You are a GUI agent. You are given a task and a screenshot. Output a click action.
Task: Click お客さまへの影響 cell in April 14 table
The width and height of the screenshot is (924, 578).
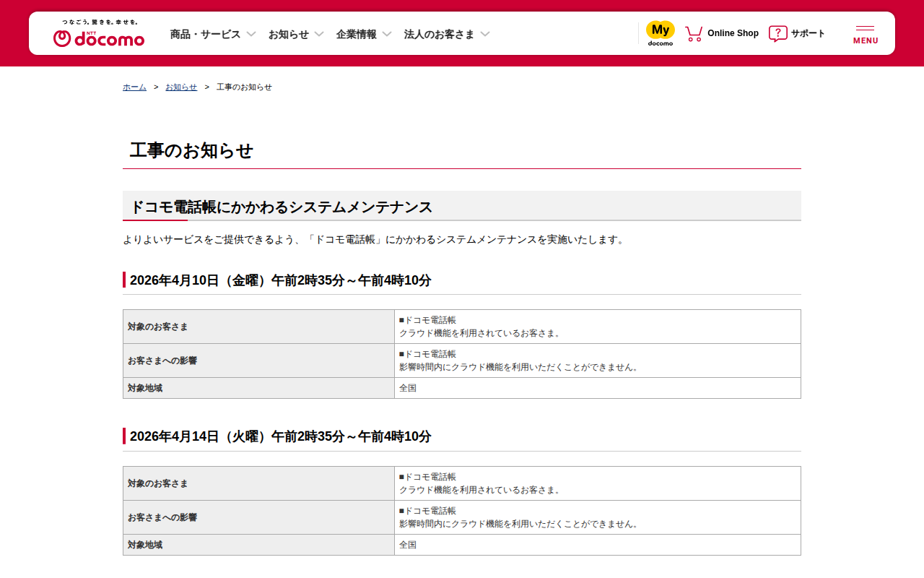pos(258,517)
